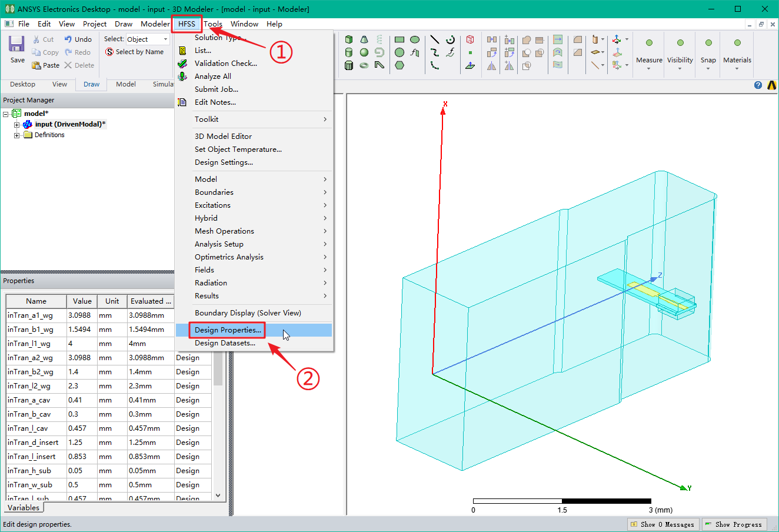Open the Mesh Operations submenu
The image size is (779, 532).
[254, 231]
